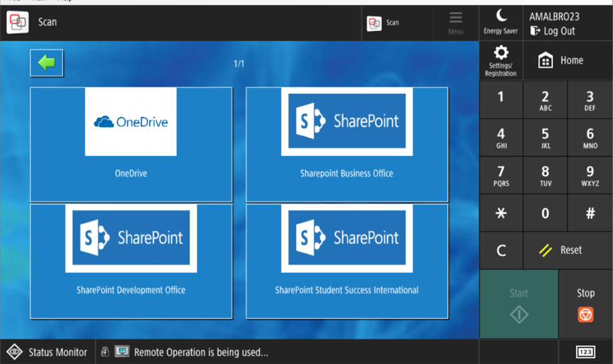This screenshot has height=364, width=613.
Task: Log out of AMALBRO23 account
Action: click(x=553, y=31)
